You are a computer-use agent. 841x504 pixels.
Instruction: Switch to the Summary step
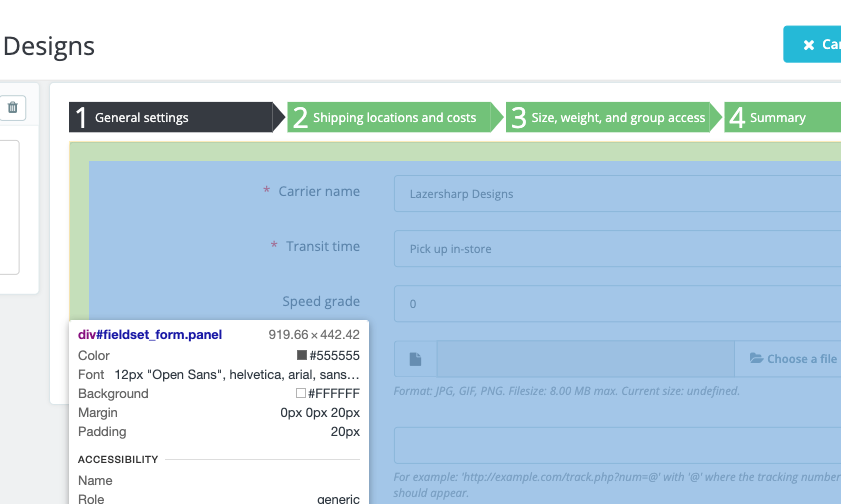pos(783,117)
